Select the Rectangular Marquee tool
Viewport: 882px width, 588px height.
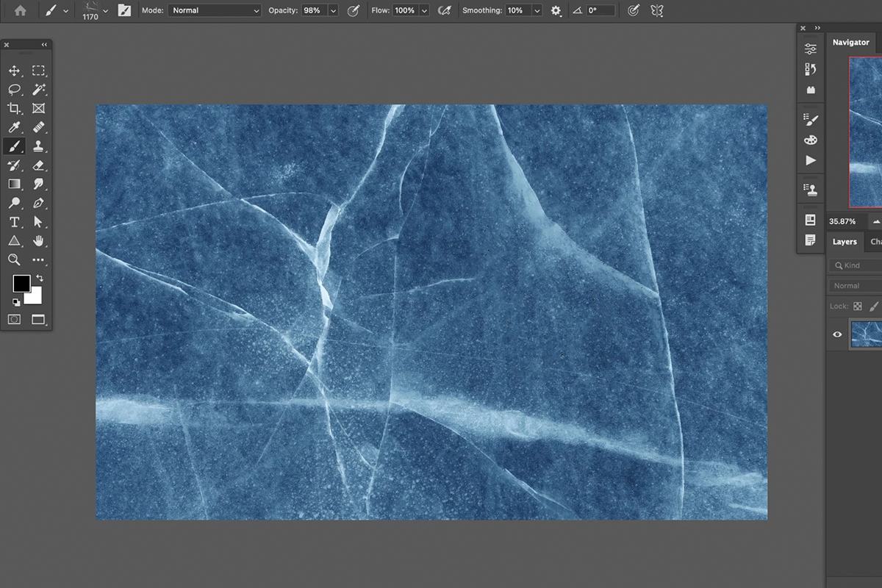38,71
